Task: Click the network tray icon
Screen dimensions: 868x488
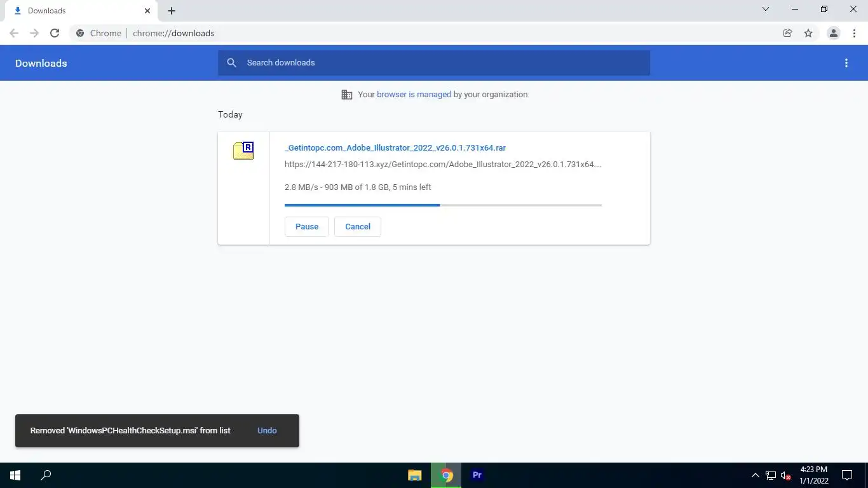Action: (771, 475)
